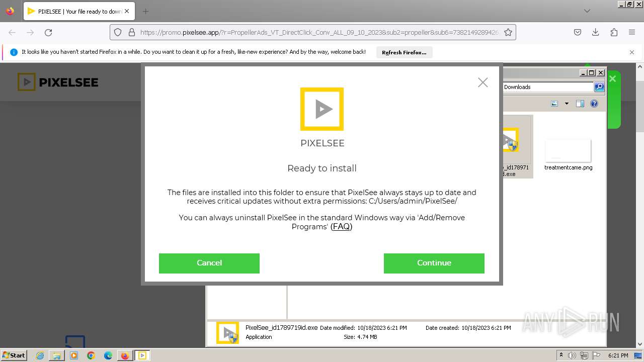
Task: Click the network icon in the tray
Action: pyautogui.click(x=584, y=355)
